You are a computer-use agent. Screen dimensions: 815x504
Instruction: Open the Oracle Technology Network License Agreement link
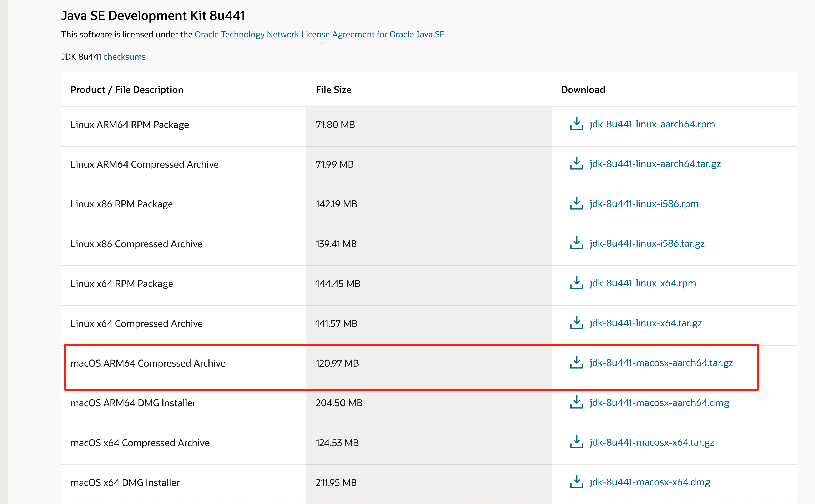pyautogui.click(x=319, y=34)
